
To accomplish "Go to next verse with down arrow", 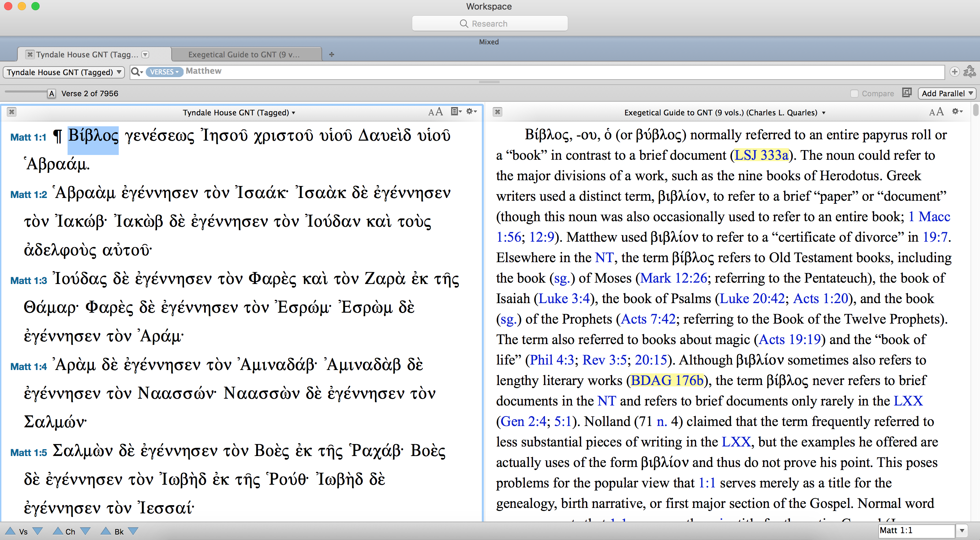I will pos(38,531).
